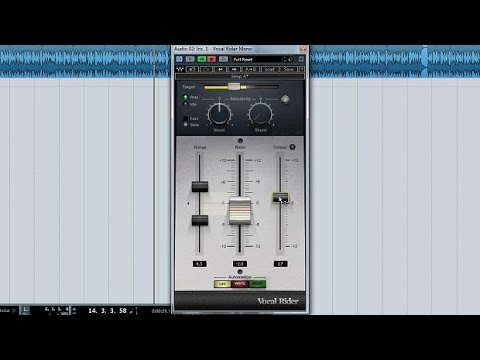Image resolution: width=480 pixels, height=360 pixels.
Task: Click the Undo arrow button in Waves toolbar
Action: click(192, 69)
